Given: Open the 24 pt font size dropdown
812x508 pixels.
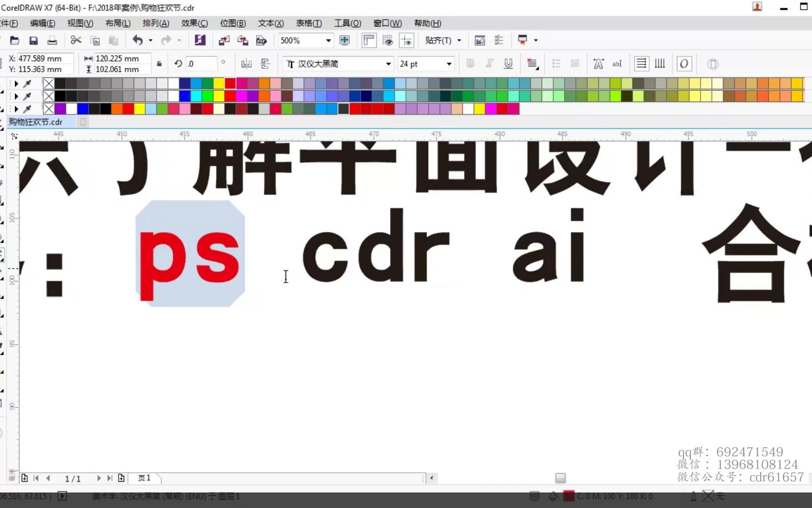Looking at the screenshot, I should [x=448, y=64].
